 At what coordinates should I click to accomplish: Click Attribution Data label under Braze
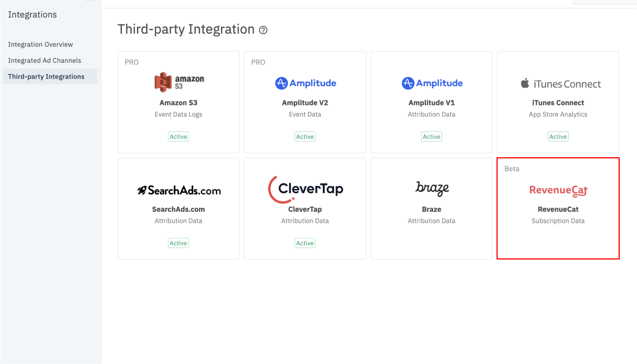click(x=431, y=221)
